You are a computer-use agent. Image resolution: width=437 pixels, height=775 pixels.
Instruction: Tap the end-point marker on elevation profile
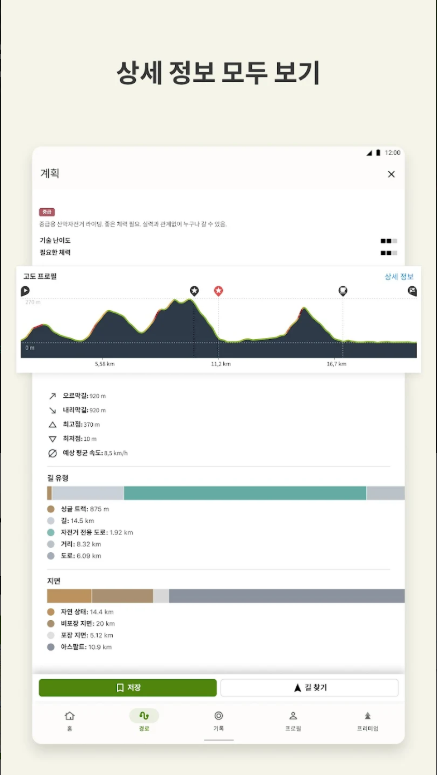tap(412, 291)
